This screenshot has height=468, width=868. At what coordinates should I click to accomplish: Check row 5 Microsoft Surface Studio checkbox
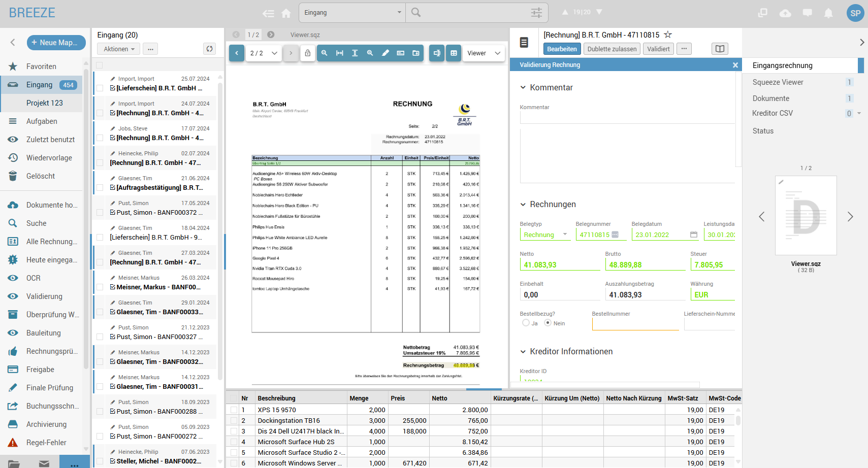click(x=234, y=452)
